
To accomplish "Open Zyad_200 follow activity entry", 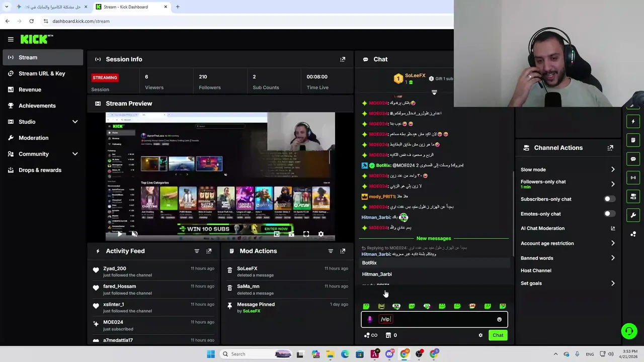I will [153, 271].
